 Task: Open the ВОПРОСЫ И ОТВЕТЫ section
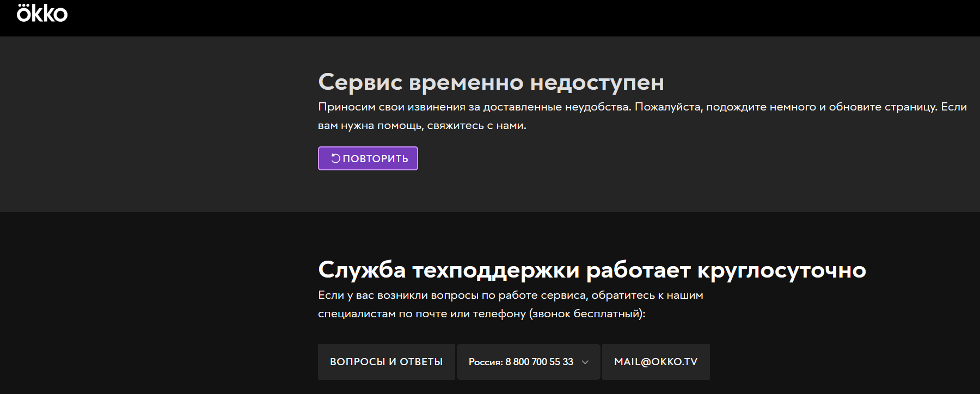pos(386,362)
